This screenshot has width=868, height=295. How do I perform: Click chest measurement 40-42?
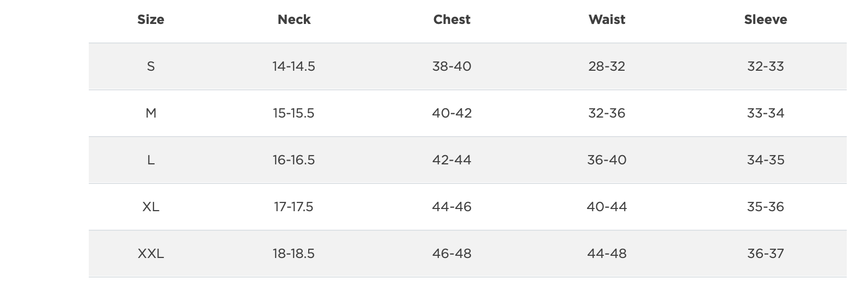[x=452, y=113]
